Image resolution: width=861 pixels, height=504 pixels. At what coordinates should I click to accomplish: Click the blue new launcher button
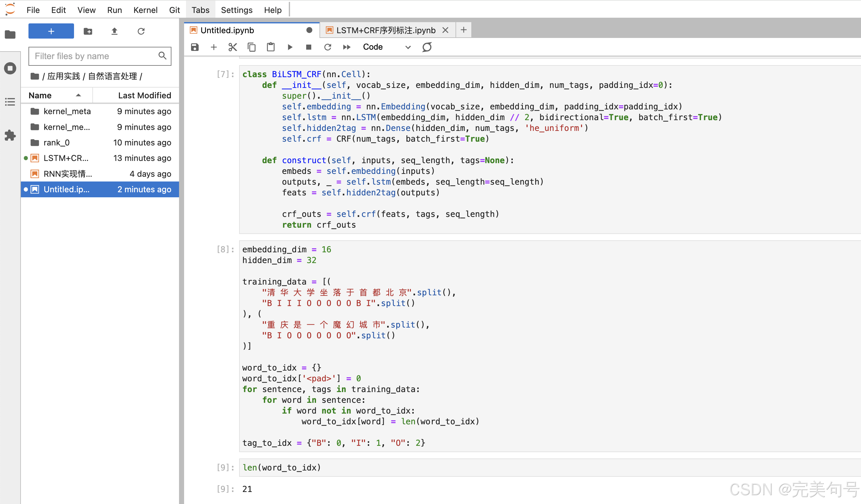[51, 31]
